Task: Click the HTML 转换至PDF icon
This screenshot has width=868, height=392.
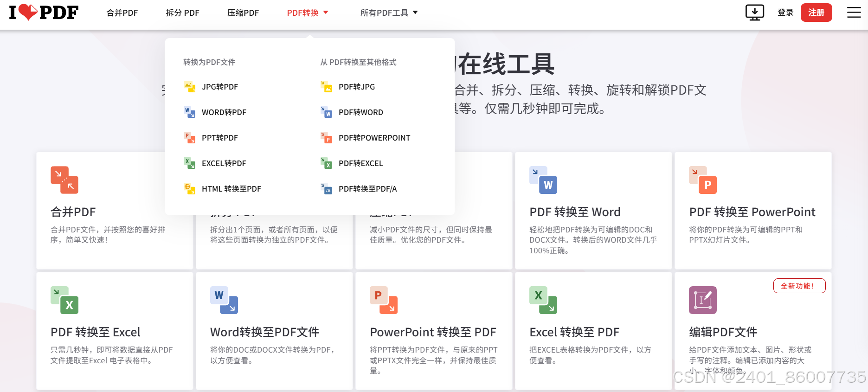Action: click(189, 189)
